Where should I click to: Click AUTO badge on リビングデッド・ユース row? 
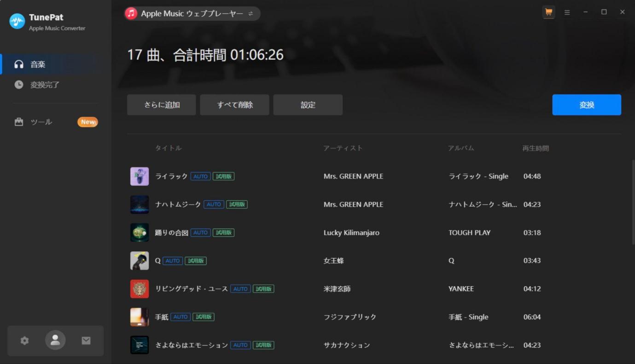(240, 289)
